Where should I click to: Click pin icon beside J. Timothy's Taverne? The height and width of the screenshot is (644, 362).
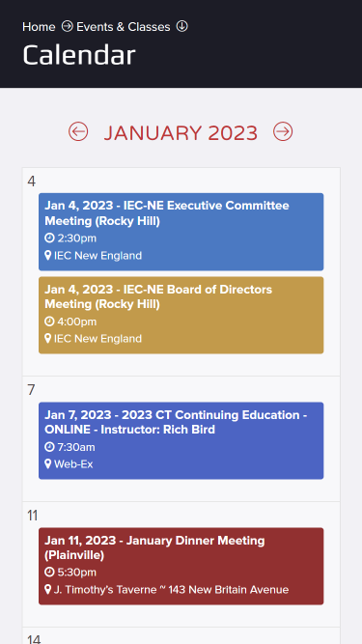click(x=47, y=590)
